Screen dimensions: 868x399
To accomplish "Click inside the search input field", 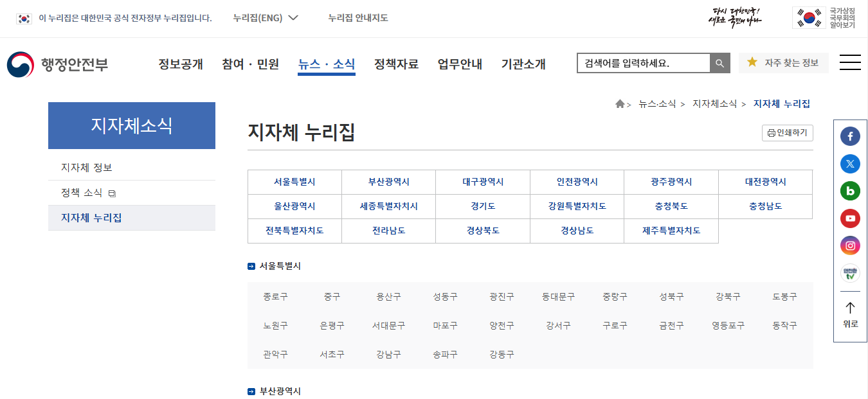I will [x=643, y=63].
